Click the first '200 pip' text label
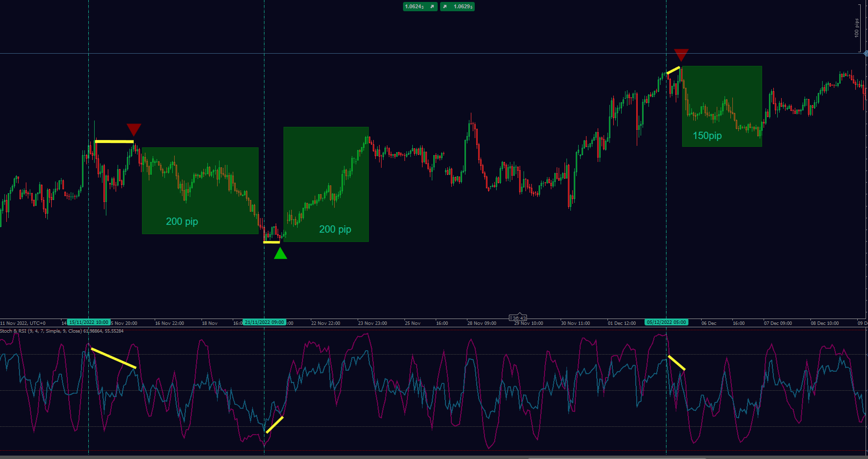This screenshot has height=459, width=868. 182,221
